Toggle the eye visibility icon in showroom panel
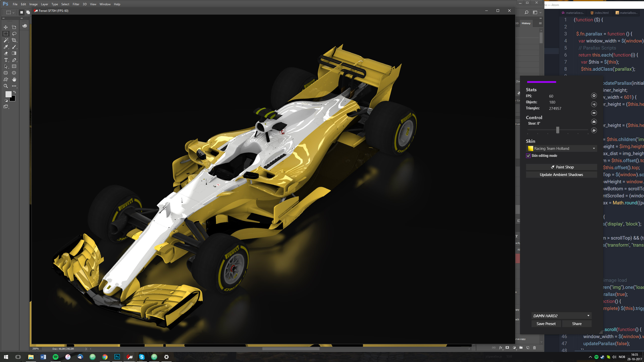 [x=594, y=113]
